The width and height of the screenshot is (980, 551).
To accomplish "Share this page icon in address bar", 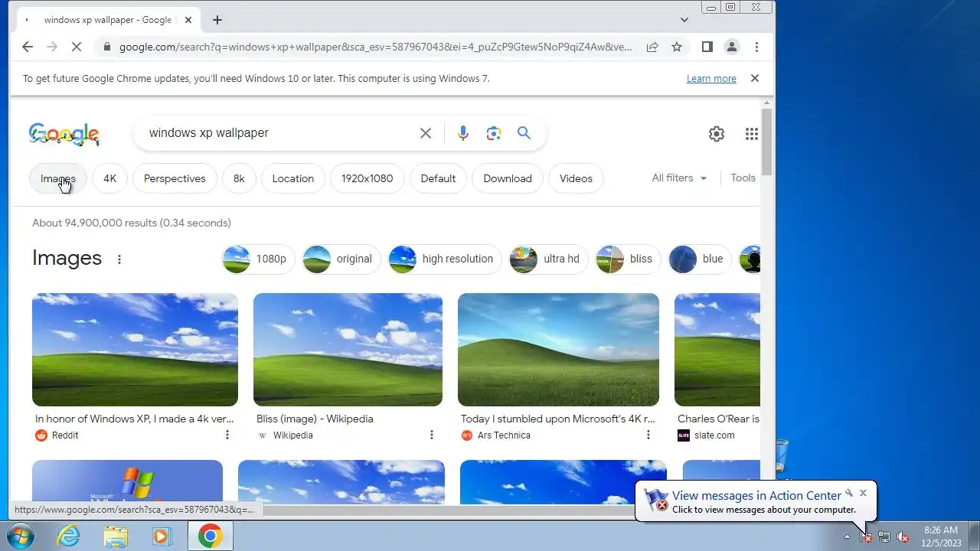I will 652,47.
